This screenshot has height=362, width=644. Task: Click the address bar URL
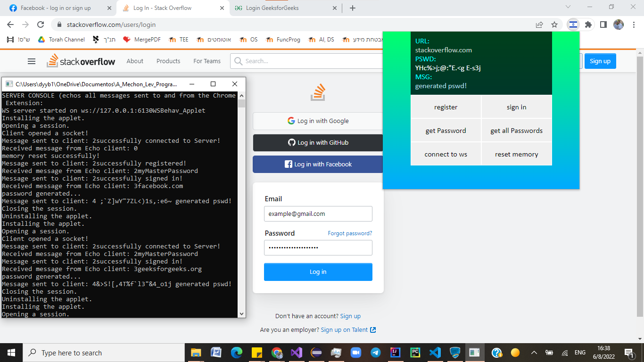(111, 25)
